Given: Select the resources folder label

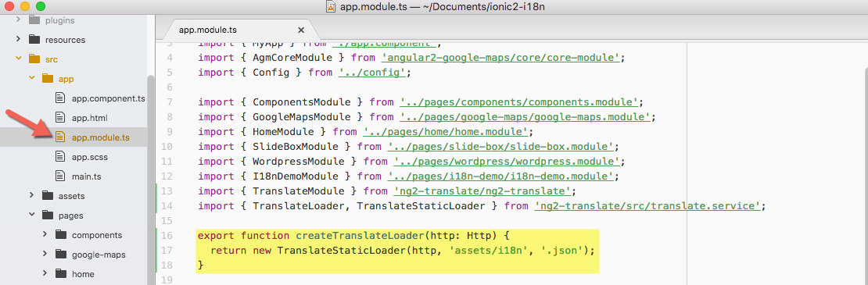Looking at the screenshot, I should tap(66, 40).
